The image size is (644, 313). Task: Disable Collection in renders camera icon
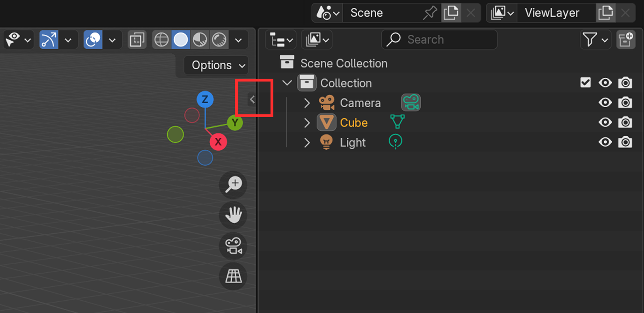(625, 83)
